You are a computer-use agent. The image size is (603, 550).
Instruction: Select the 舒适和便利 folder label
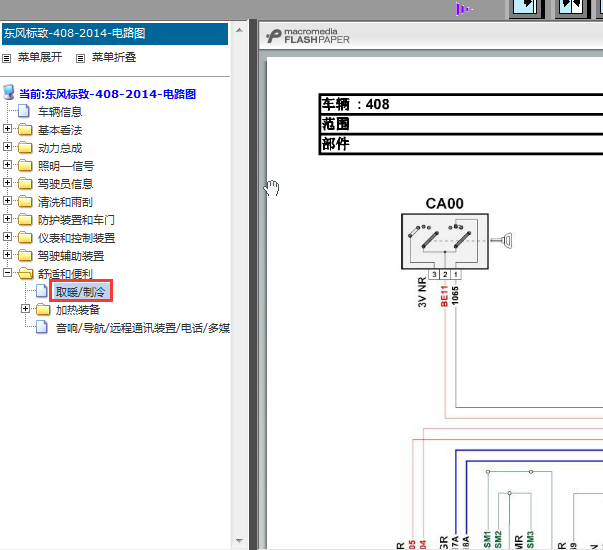coord(65,274)
